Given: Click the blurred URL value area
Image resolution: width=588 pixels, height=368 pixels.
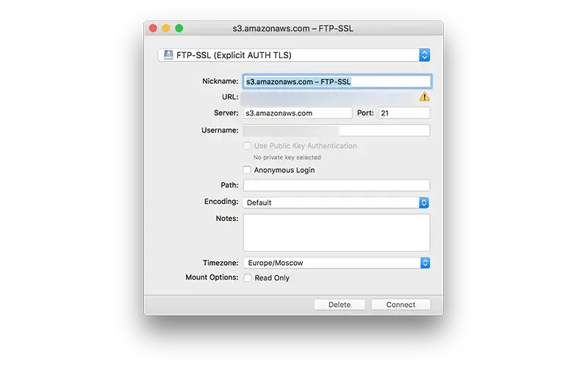Looking at the screenshot, I should click(329, 98).
